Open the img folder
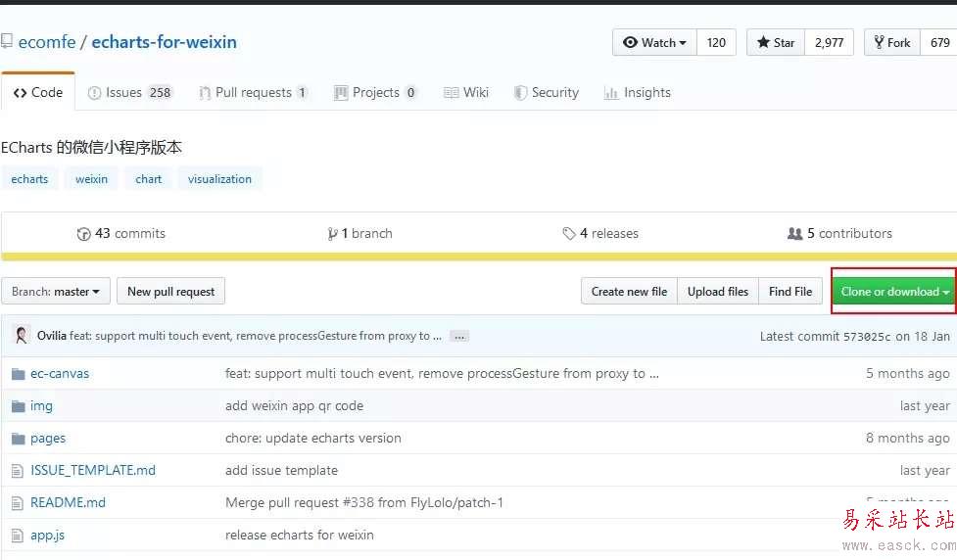The width and height of the screenshot is (957, 560). coord(41,405)
